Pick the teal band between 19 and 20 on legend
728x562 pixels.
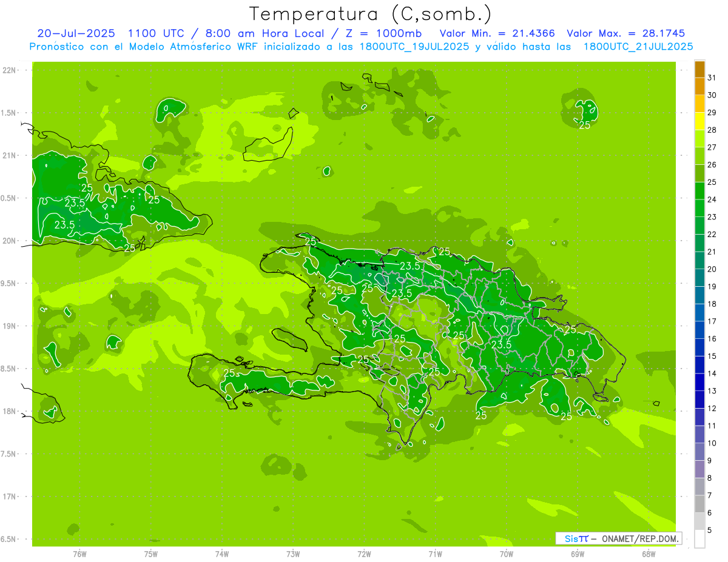[699, 278]
